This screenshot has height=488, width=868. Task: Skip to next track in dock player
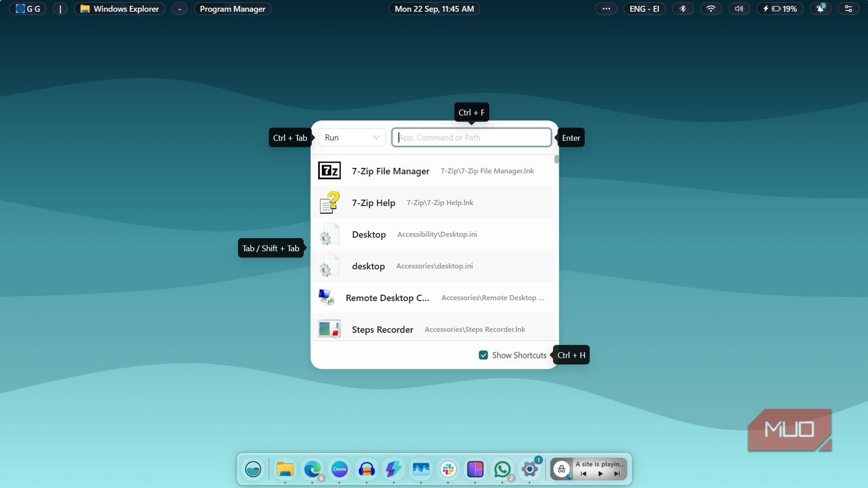click(617, 474)
